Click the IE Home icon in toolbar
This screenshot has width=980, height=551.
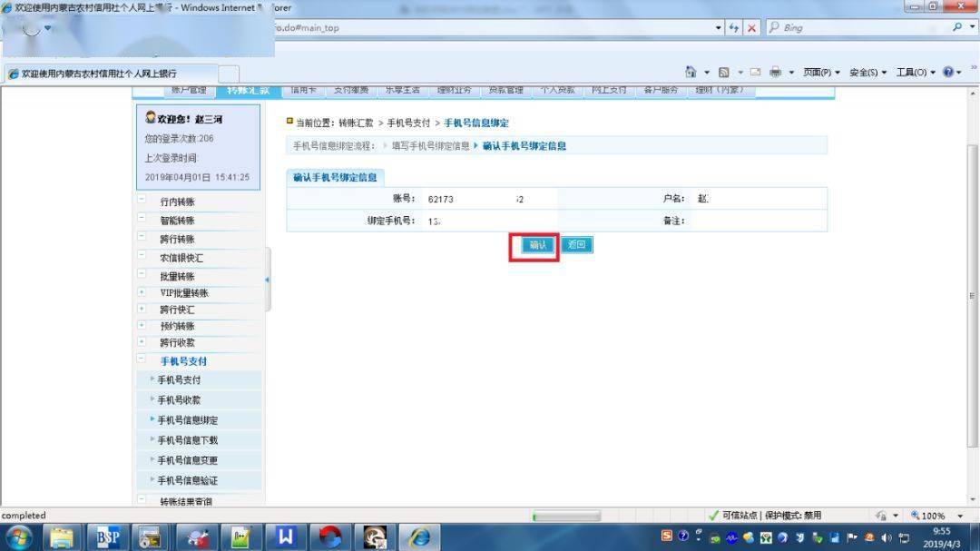tap(691, 73)
